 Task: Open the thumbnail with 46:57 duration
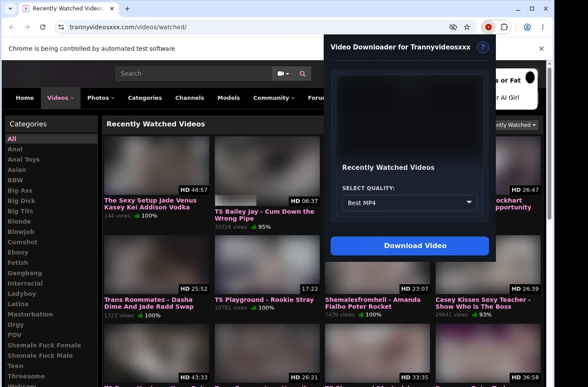(x=157, y=166)
